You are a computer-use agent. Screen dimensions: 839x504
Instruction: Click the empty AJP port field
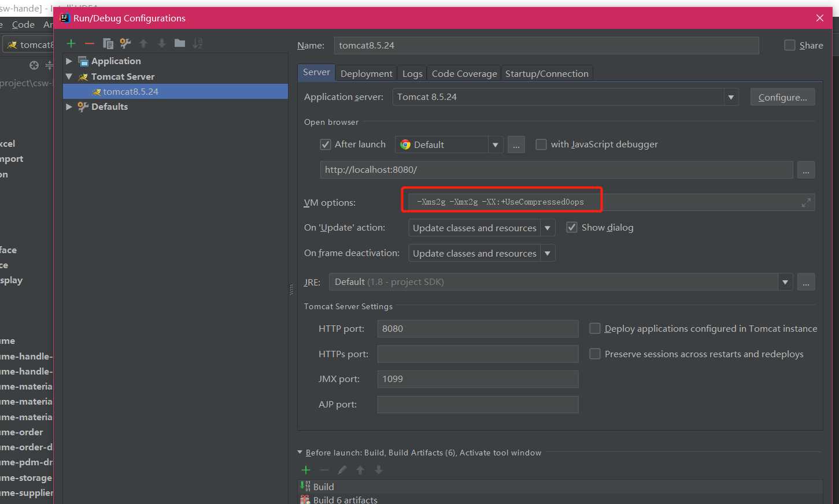click(x=478, y=405)
